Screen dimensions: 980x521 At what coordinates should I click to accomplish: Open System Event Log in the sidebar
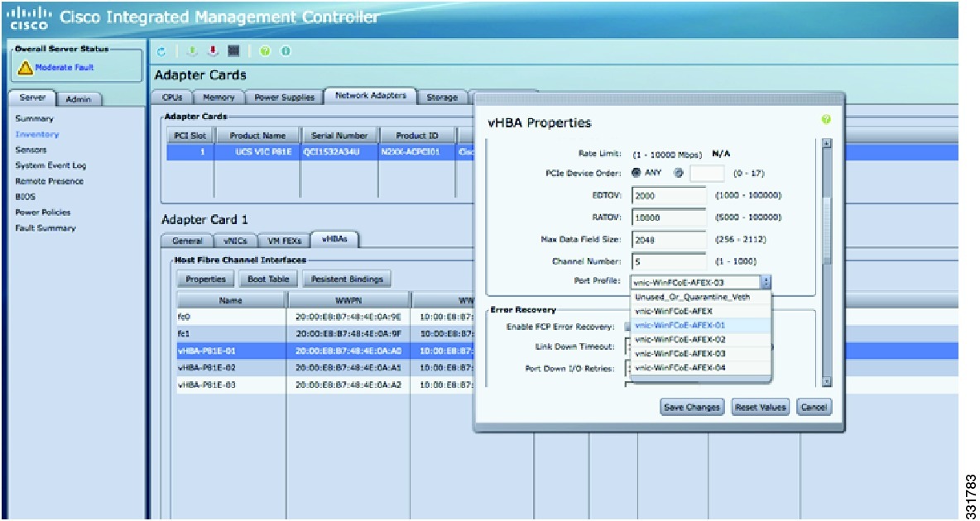[50, 165]
